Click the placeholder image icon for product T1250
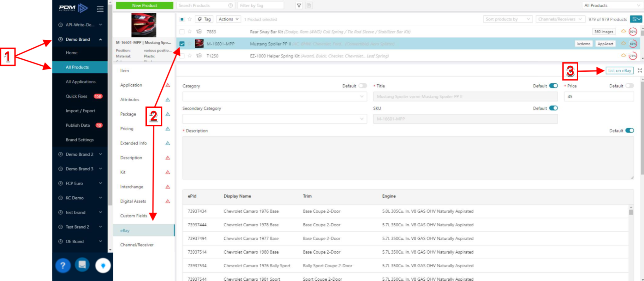This screenshot has height=281, width=644. point(199,56)
